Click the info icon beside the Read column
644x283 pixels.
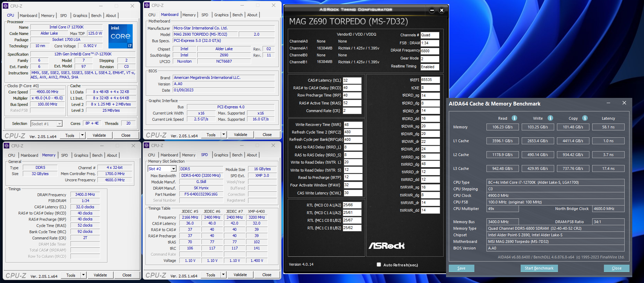514,118
